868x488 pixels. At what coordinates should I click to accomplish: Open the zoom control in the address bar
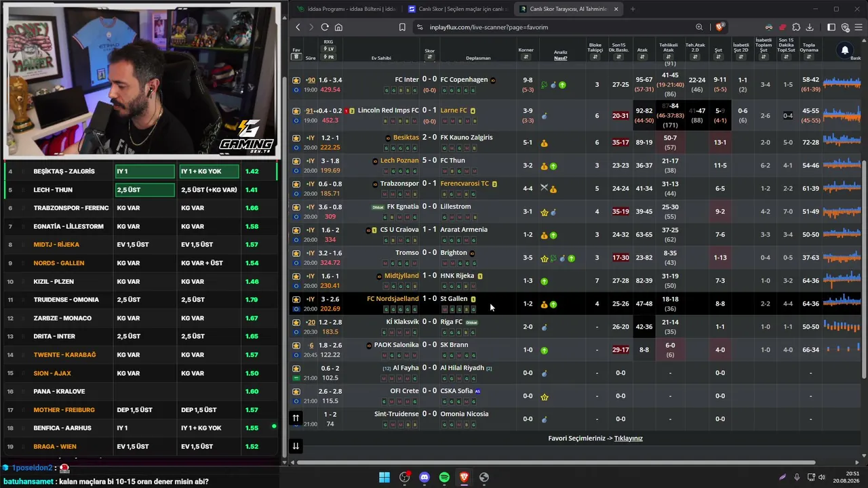coord(699,27)
